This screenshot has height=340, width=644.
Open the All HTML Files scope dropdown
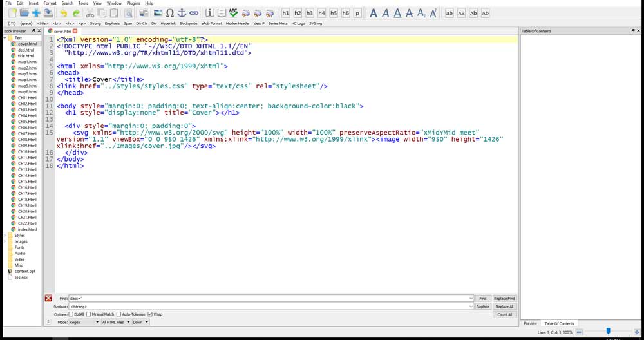[x=116, y=322]
